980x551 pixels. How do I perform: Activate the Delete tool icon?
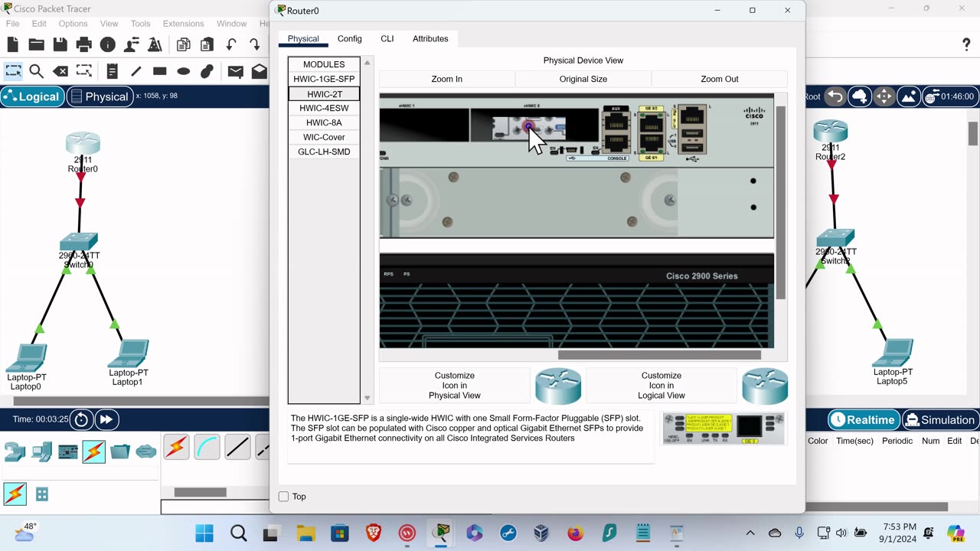tap(60, 71)
